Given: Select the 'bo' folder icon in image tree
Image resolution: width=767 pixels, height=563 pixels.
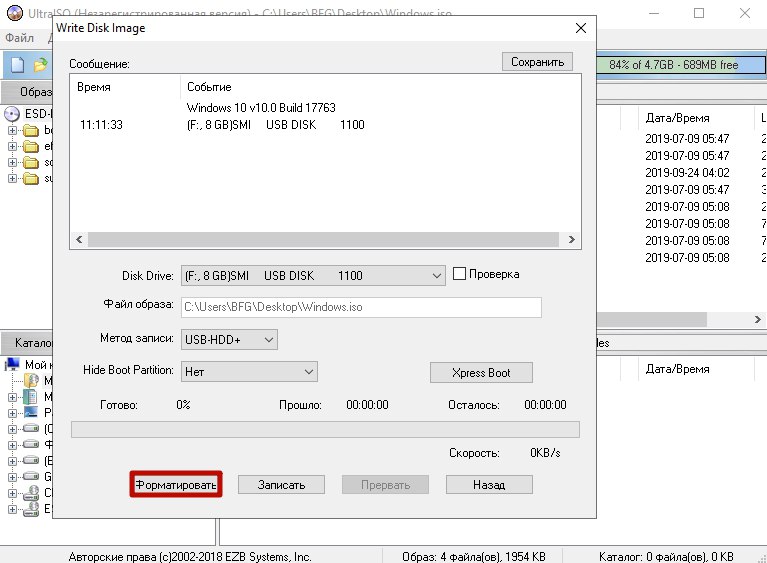Looking at the screenshot, I should pos(31,130).
